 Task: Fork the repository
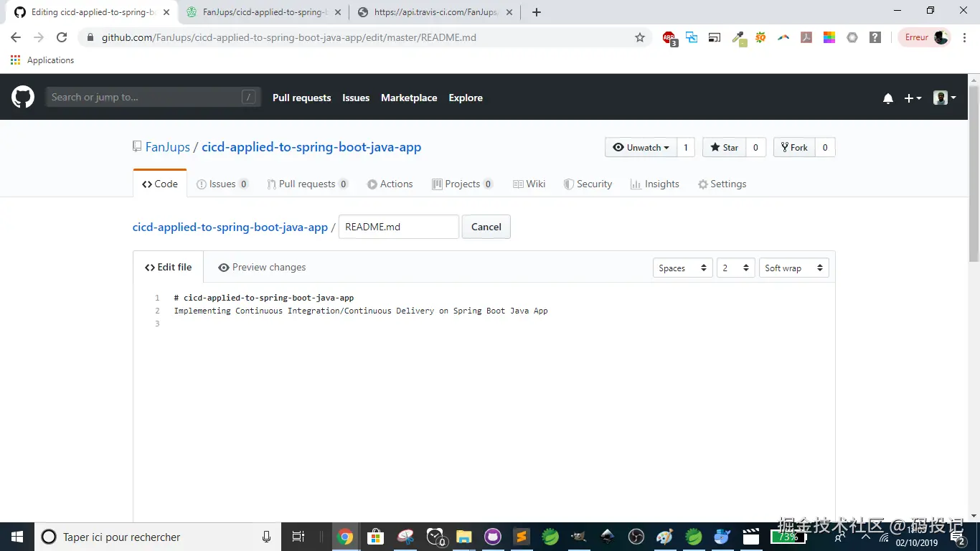click(794, 148)
